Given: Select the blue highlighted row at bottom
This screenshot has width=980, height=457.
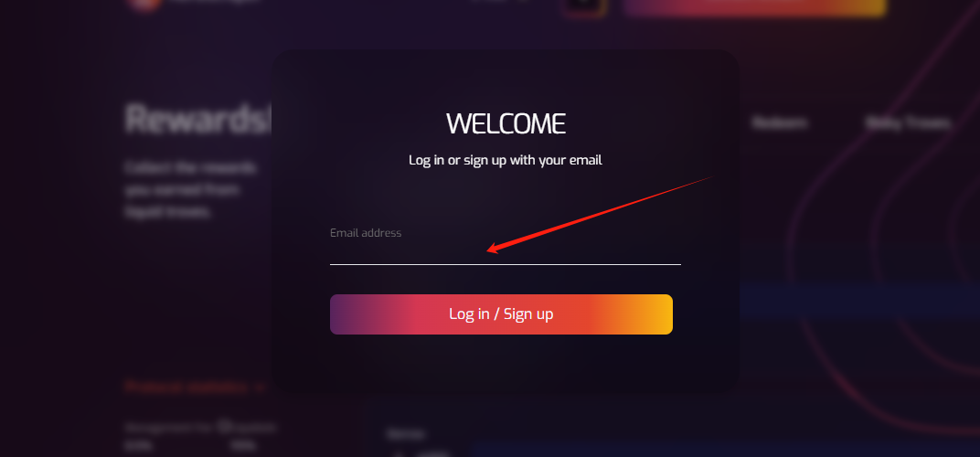Looking at the screenshot, I should [725, 450].
